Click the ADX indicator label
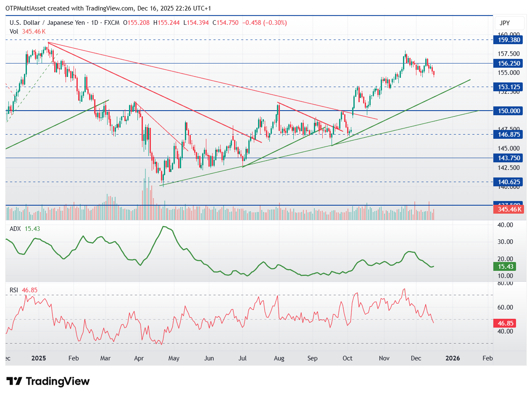 tap(16, 228)
